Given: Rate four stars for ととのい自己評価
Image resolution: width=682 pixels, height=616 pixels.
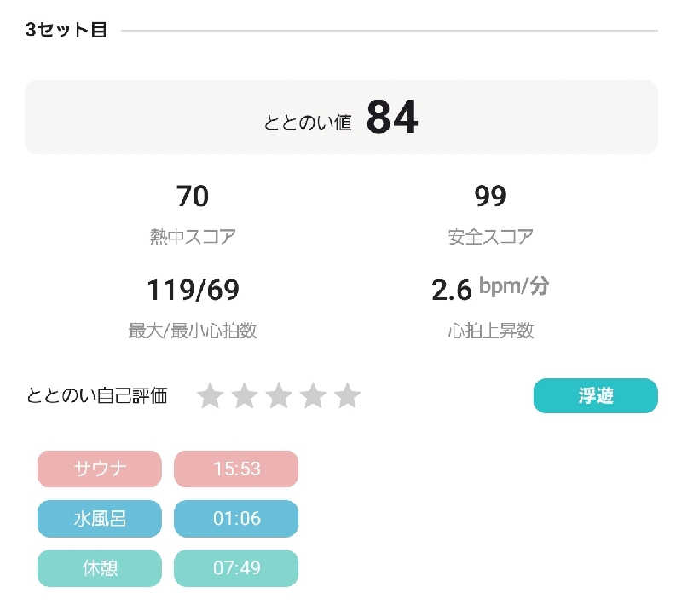Looking at the screenshot, I should point(314,396).
